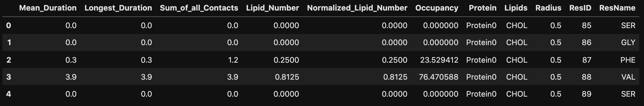Click the Mean_Duration column header
644x106 pixels.
48,8
